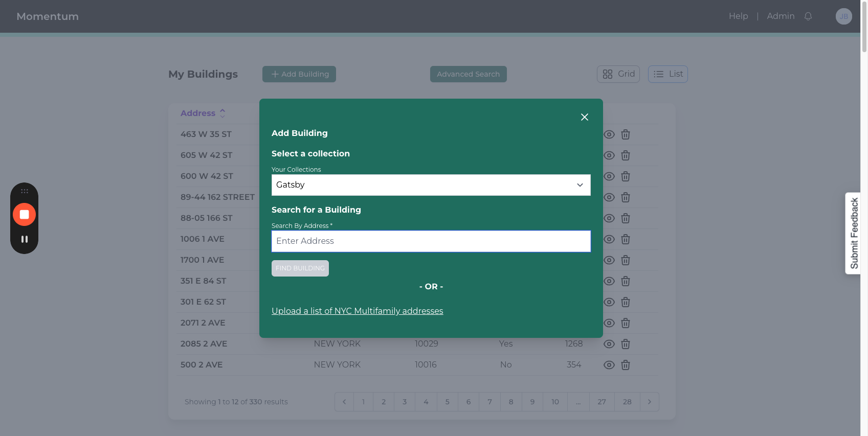This screenshot has height=436, width=868.
Task: Open the Your Collections dropdown showing Gatsby
Action: [431, 185]
